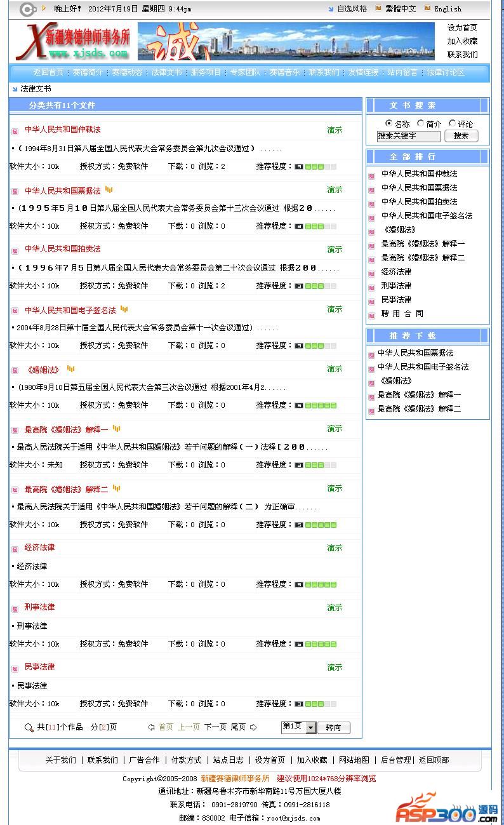Image resolution: width=504 pixels, height=825 pixels.
Task: Click 联系我们 link at top right
Action: point(462,55)
